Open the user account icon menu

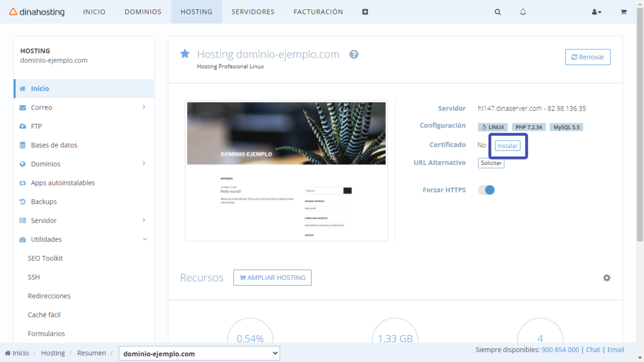[596, 12]
